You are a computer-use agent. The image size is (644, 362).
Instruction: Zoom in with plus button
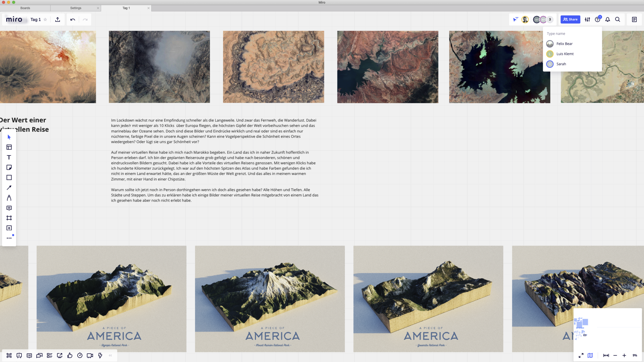pyautogui.click(x=624, y=355)
